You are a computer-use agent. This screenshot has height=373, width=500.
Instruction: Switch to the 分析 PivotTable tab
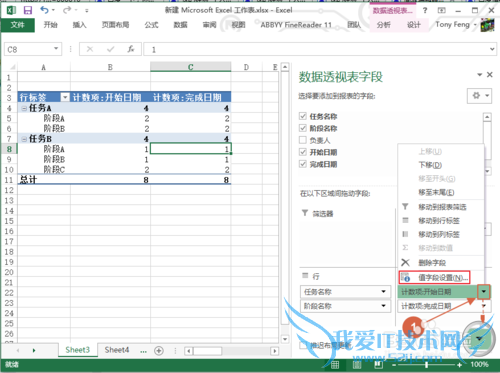pyautogui.click(x=384, y=25)
